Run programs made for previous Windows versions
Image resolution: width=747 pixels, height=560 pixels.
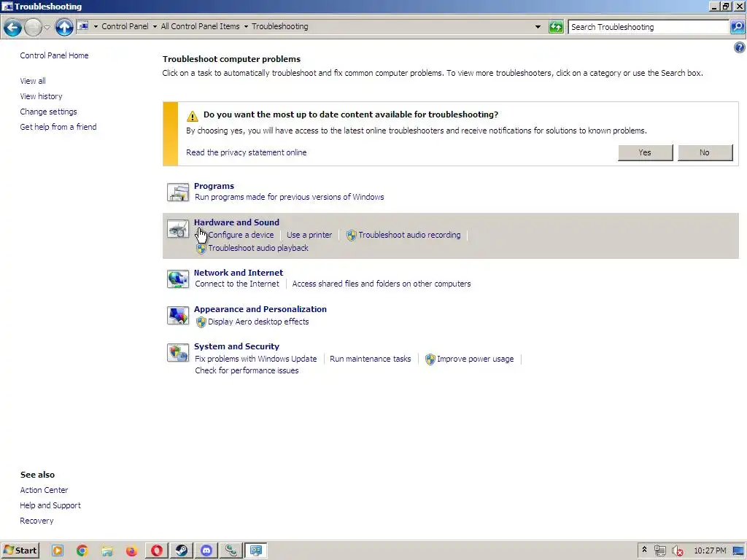point(289,197)
